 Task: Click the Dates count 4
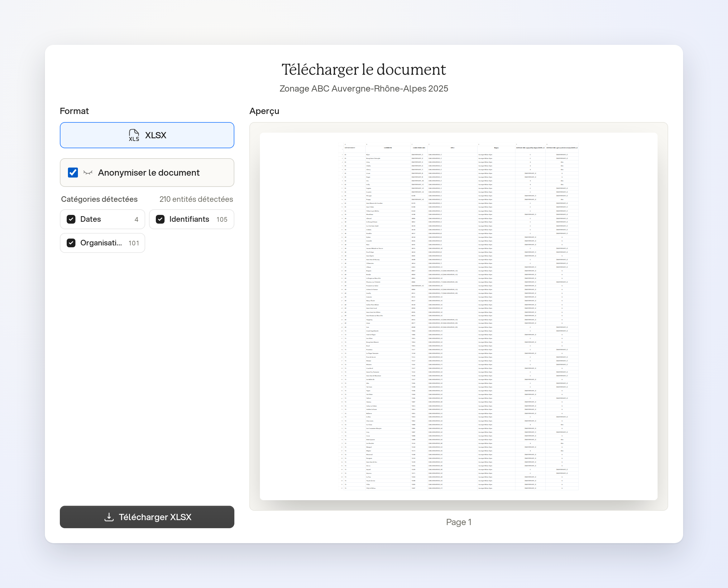[136, 220]
